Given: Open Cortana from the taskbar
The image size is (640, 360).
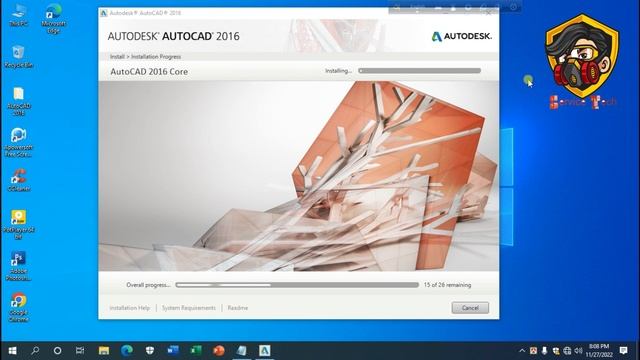Looking at the screenshot, I should coord(58,351).
